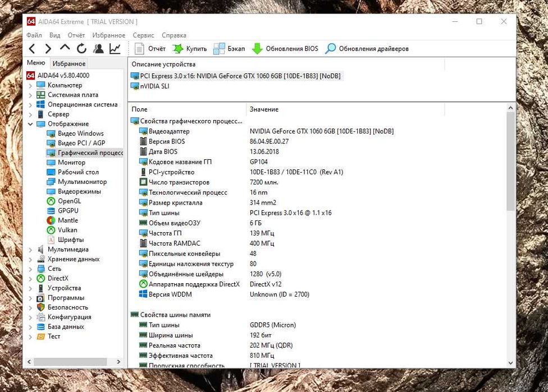The width and height of the screenshot is (548, 392).
Task: Go forward with the right arrow icon
Action: [48, 49]
